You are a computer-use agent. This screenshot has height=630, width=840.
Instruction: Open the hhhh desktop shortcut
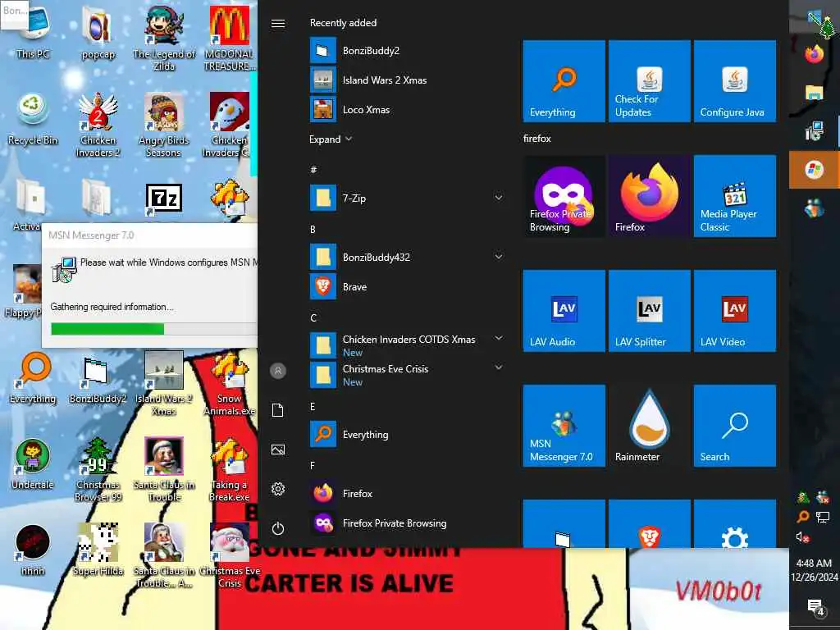point(33,550)
